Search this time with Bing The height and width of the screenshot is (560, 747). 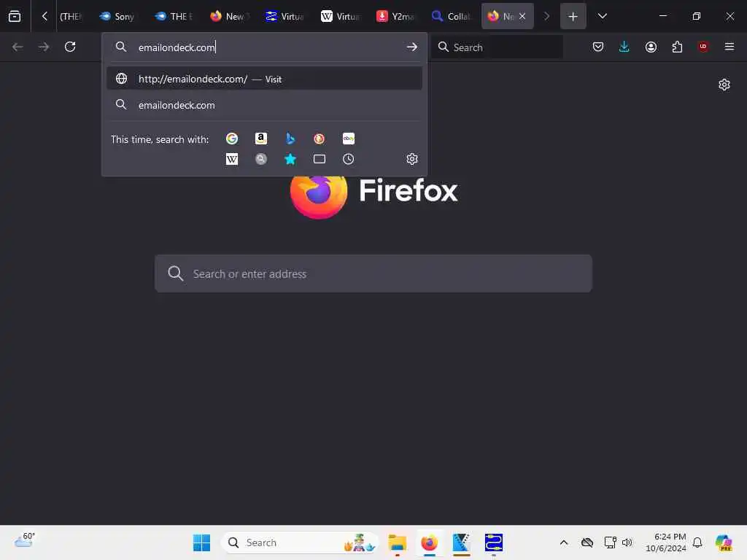point(290,139)
